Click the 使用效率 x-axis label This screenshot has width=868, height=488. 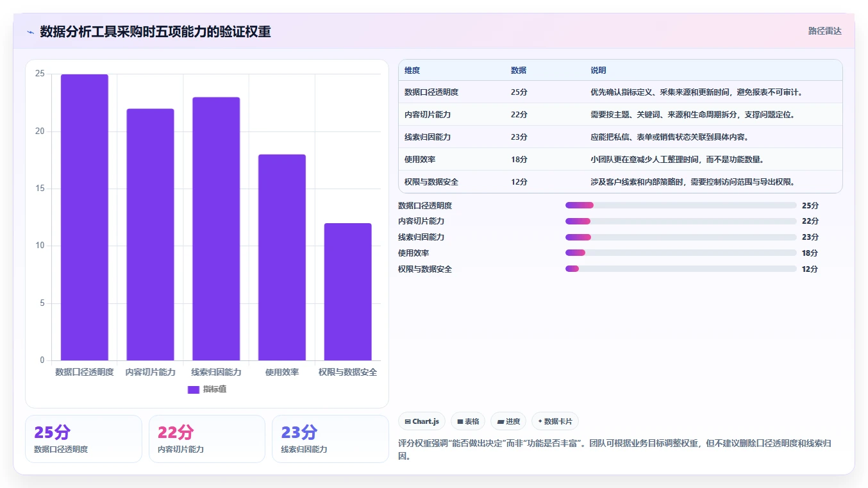click(x=282, y=372)
